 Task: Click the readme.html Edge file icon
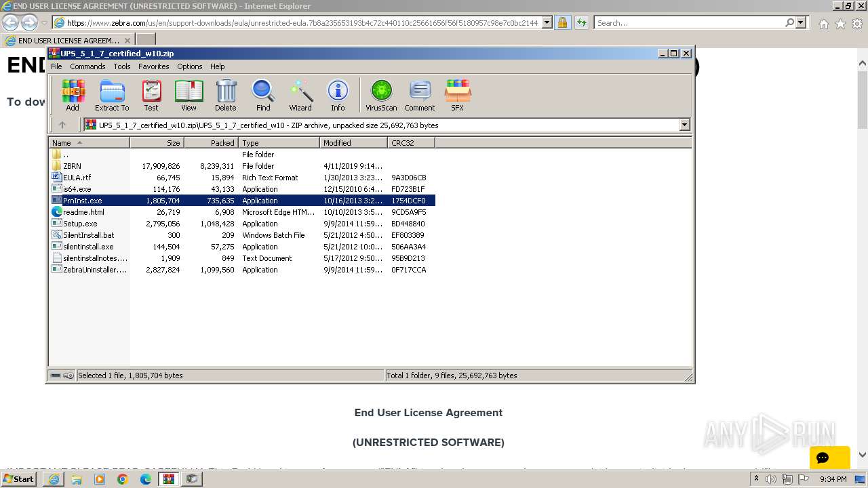(57, 212)
